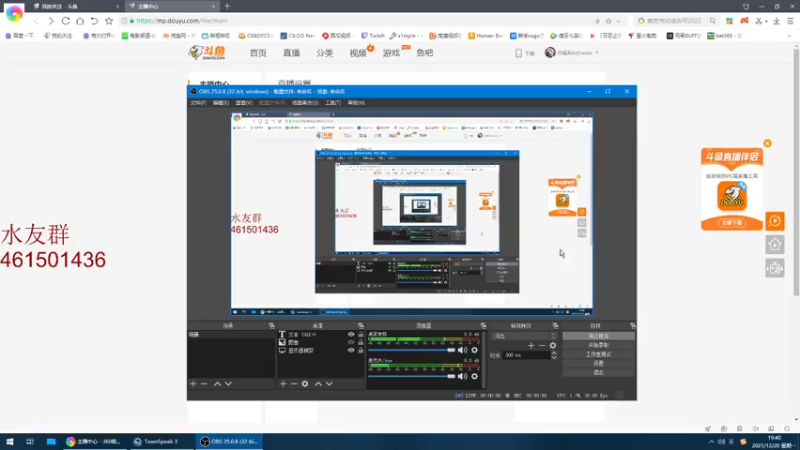Lock the Text (GDI+) source
This screenshot has height=450, width=800.
(361, 335)
